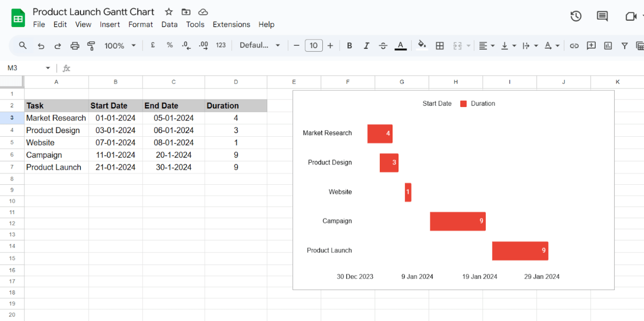Toggle strikethrough formatting
Screen dimensions: 644x321
click(383, 46)
